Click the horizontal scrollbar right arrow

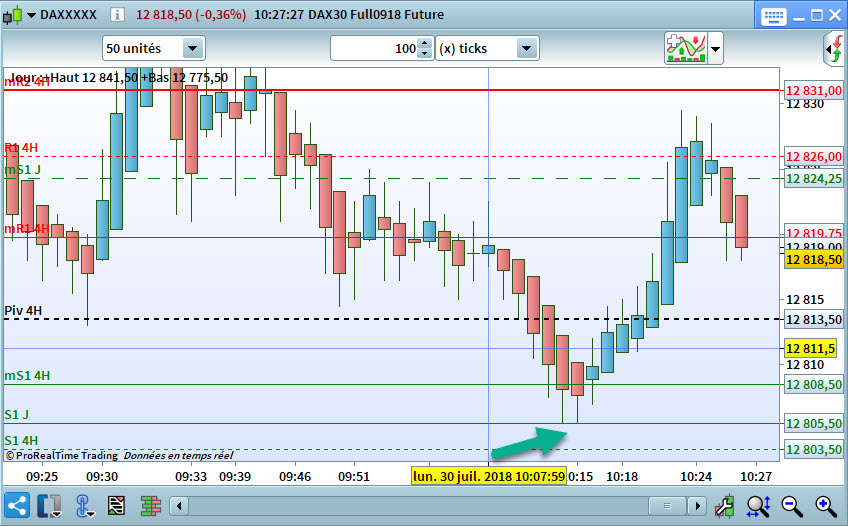coord(697,507)
